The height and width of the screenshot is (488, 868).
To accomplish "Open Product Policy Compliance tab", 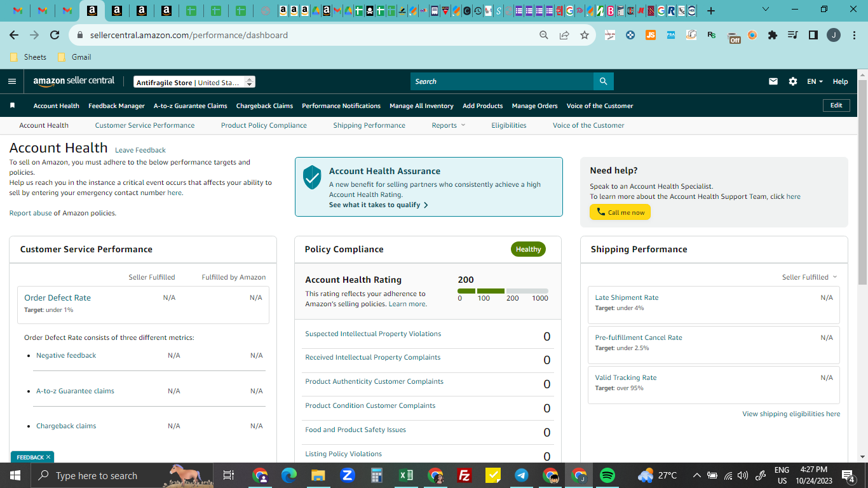I will point(264,125).
